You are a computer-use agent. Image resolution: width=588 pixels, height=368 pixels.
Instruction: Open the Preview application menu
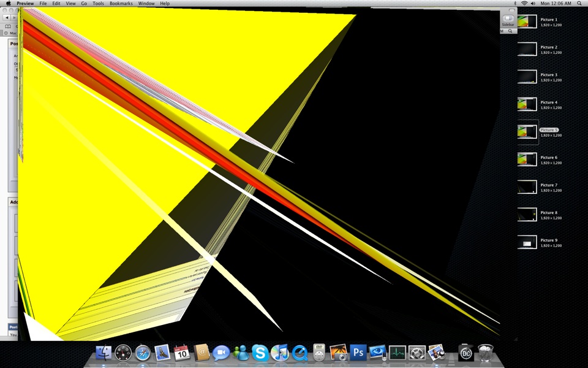point(25,3)
